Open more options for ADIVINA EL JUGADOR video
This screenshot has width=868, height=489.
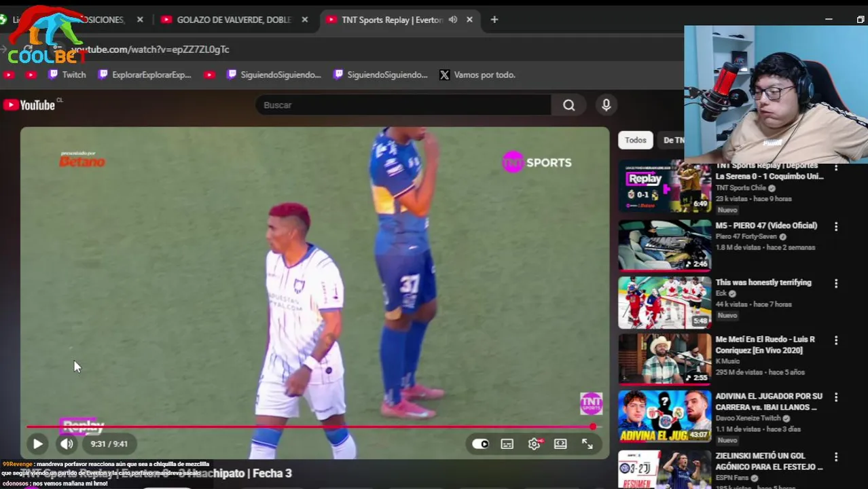coord(836,397)
